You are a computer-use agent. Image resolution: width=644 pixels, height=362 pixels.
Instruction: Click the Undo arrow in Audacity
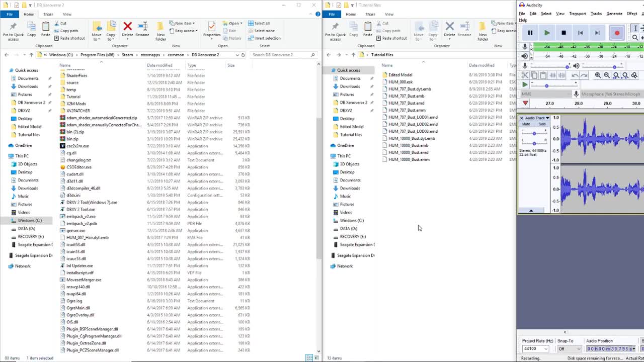coord(575,75)
